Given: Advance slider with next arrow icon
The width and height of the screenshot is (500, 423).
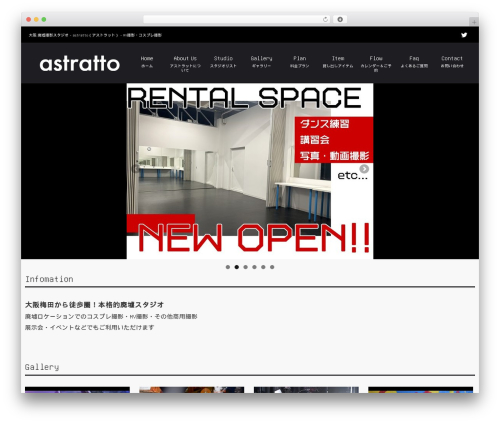Looking at the screenshot, I should [364, 169].
